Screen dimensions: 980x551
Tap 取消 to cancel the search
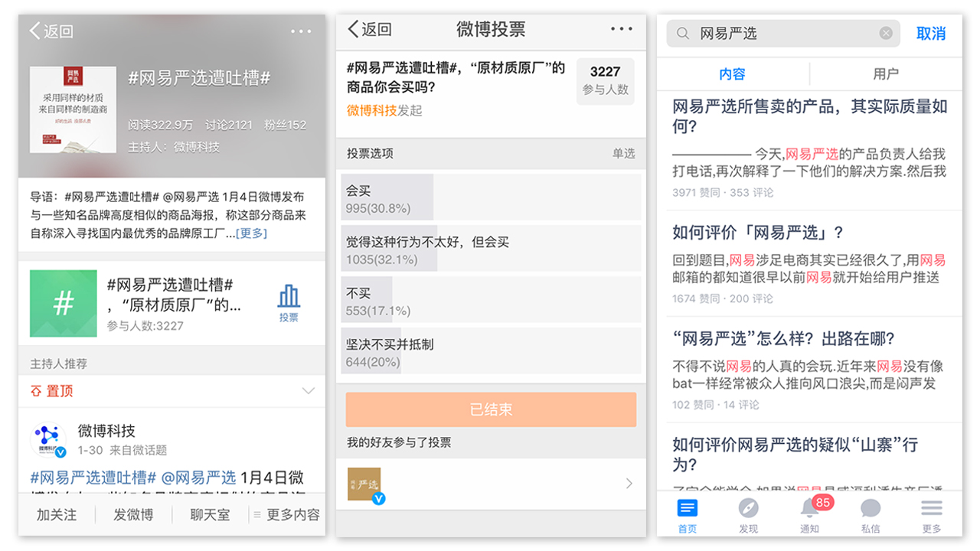coord(931,34)
